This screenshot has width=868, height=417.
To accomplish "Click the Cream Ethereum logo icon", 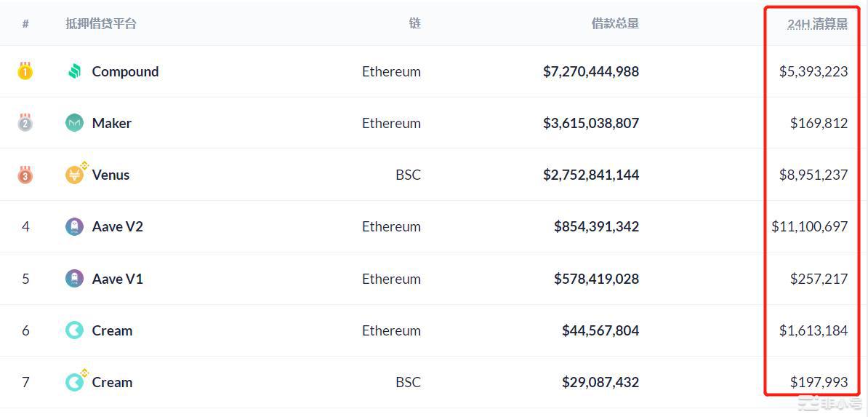I will pyautogui.click(x=74, y=330).
